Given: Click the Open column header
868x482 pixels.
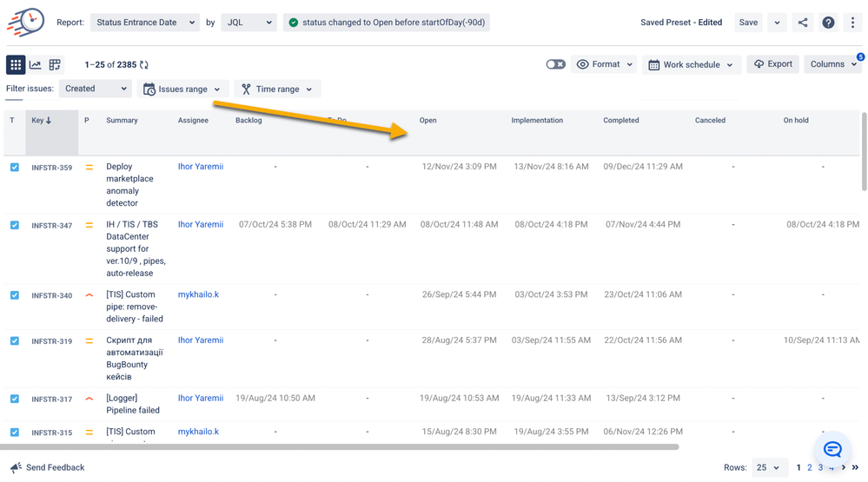Looking at the screenshot, I should [x=427, y=120].
